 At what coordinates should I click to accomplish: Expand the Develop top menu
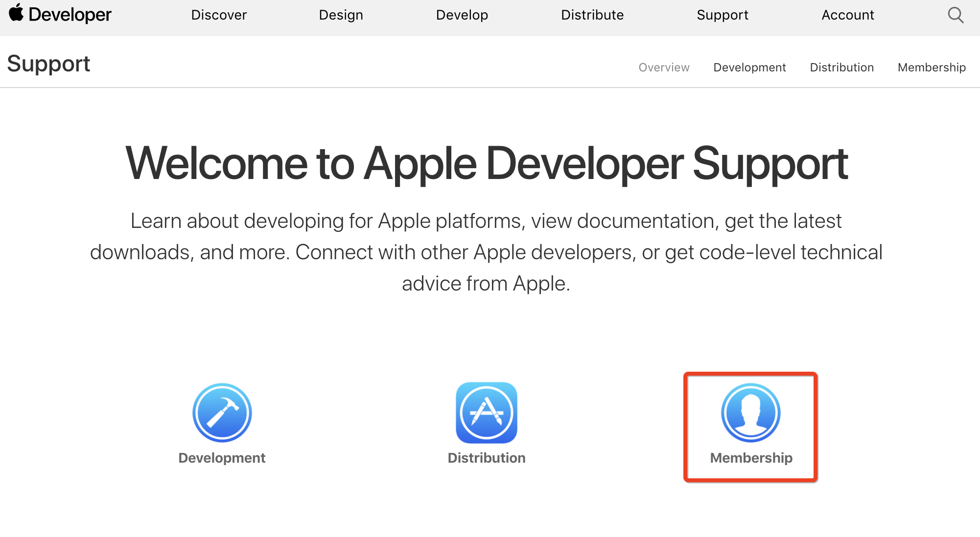click(461, 16)
